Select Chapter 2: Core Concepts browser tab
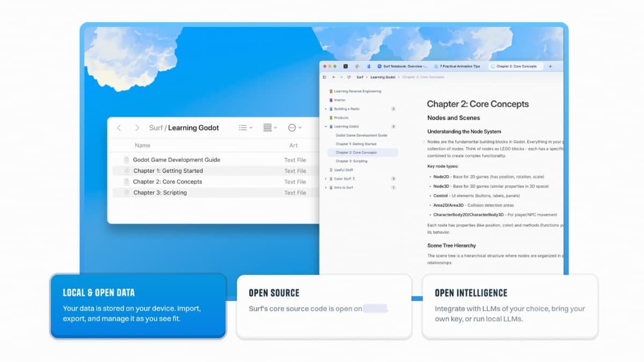Screen dimensions: 644x362 (x=515, y=67)
